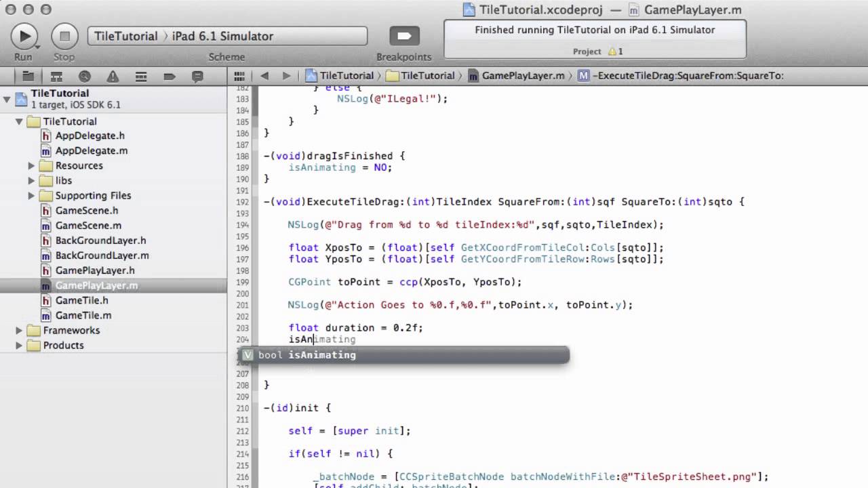Click the text 'float duration = 0.2f;'

coord(355,328)
